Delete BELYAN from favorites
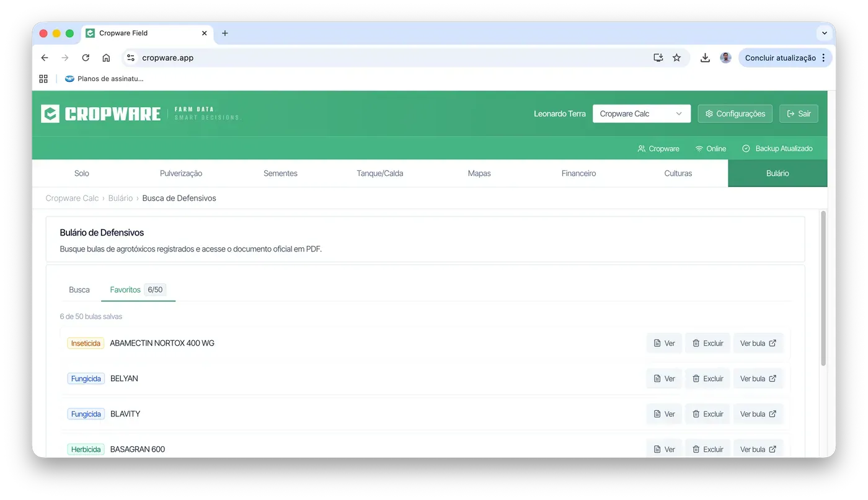This screenshot has width=868, height=500. pos(707,379)
